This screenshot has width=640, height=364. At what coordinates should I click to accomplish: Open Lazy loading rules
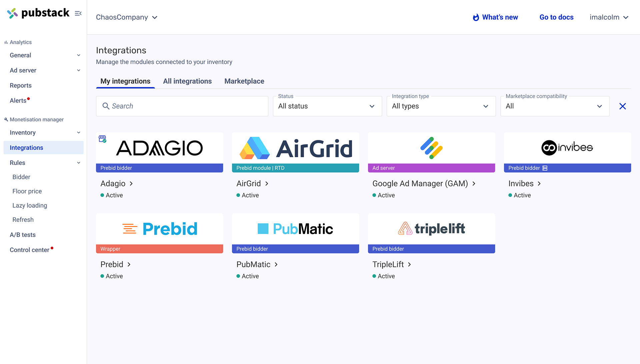(30, 206)
